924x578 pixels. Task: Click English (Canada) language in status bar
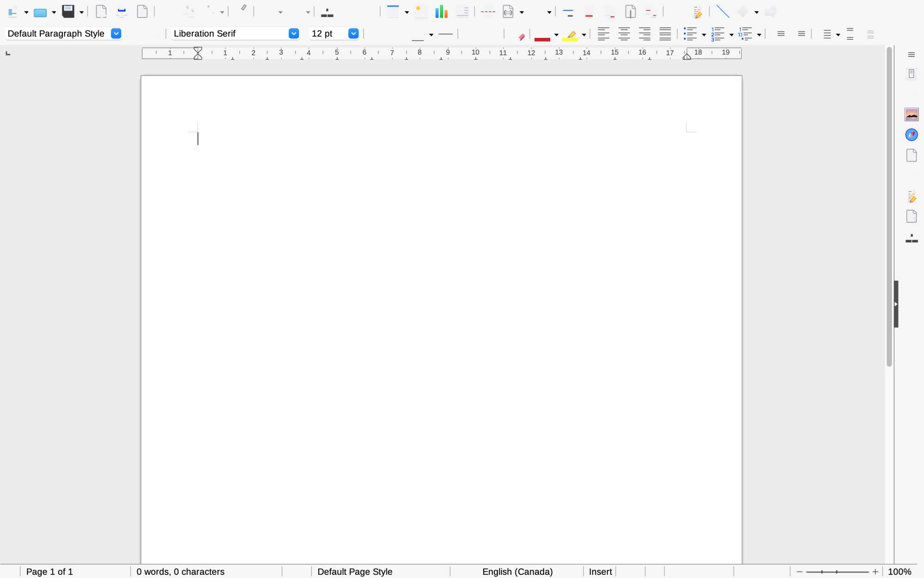tap(517, 572)
